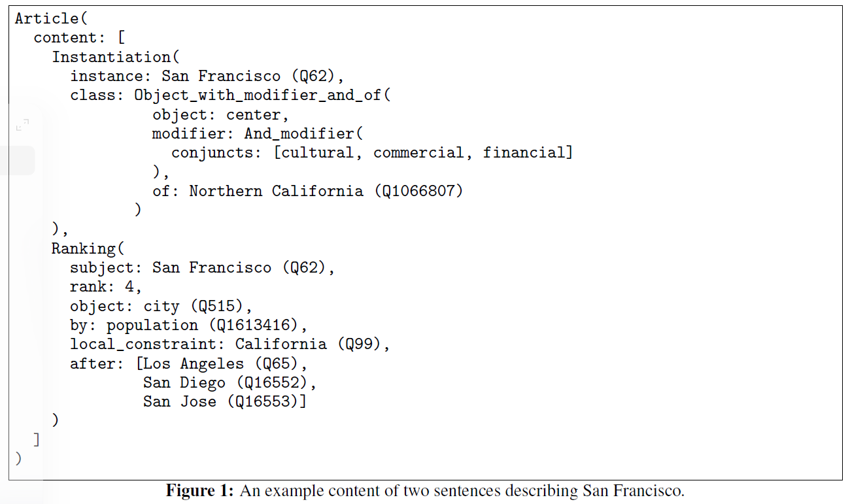The image size is (867, 504).
Task: Click 'Northern California (Q1066807)' text
Action: click(x=326, y=191)
